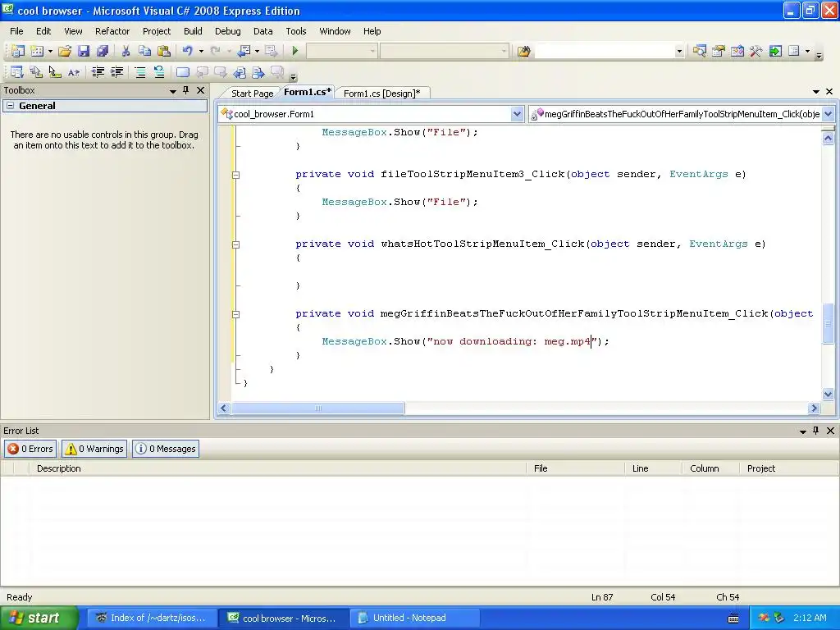Collapse the whatsHotToolStripMenuItem_Click method
The width and height of the screenshot is (840, 630).
tap(235, 244)
